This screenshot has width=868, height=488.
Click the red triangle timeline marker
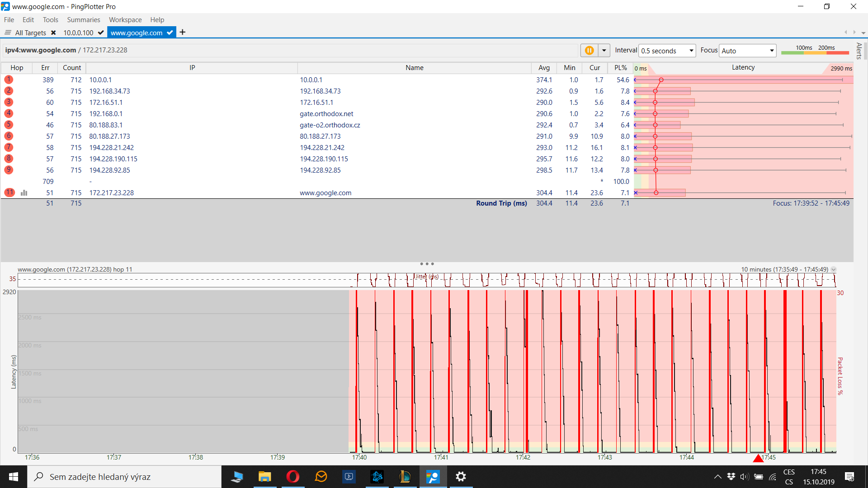point(758,459)
